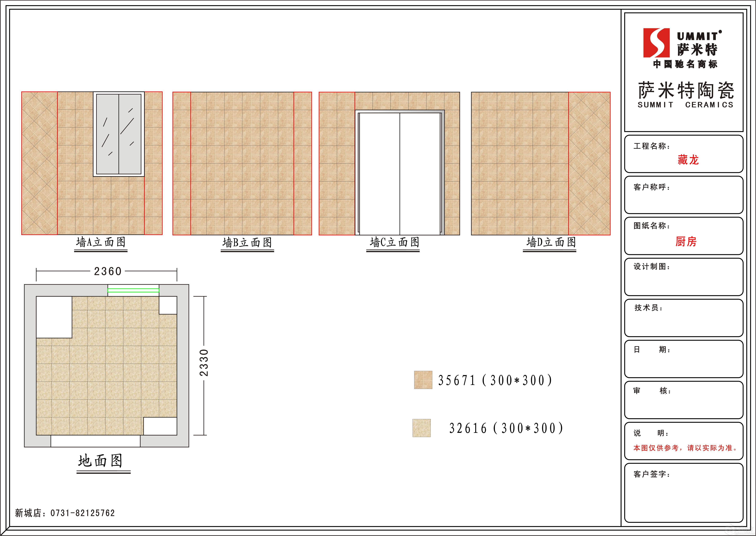This screenshot has width=756, height=536.
Task: Select the 32616 floor tile swatch
Action: pos(421,428)
